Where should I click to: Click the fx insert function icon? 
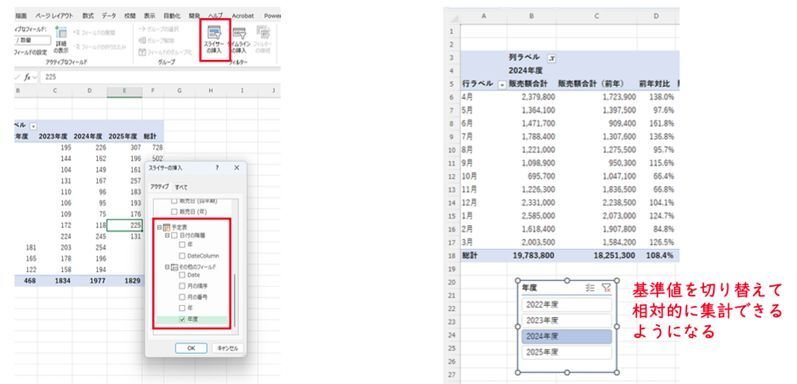(x=26, y=77)
